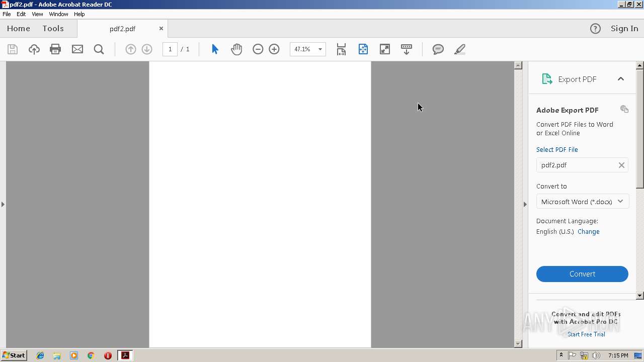The height and width of the screenshot is (362, 644).
Task: Open the Edit menu
Action: click(x=21, y=14)
